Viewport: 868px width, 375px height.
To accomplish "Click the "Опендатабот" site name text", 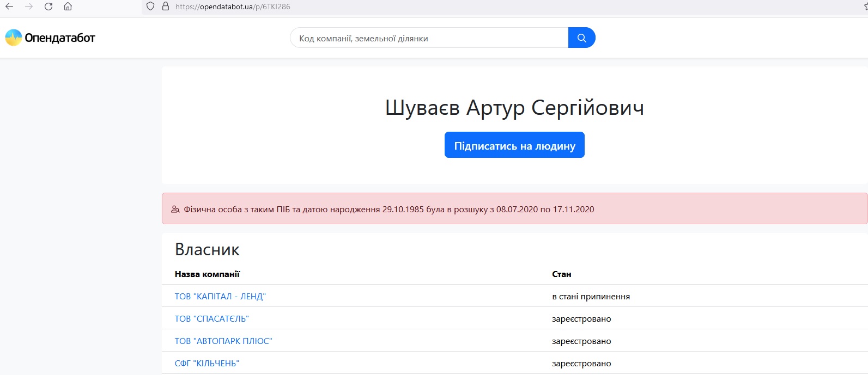I will [x=60, y=38].
